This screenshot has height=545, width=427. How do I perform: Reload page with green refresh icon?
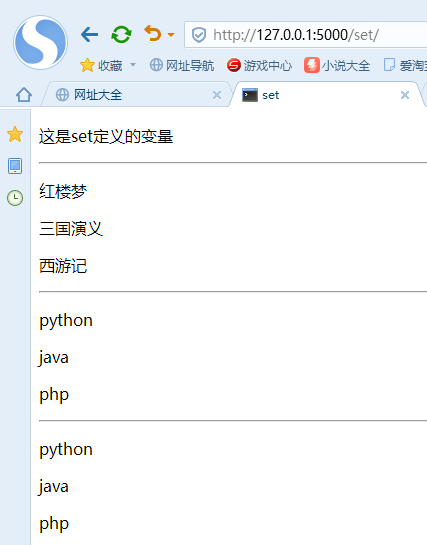121,34
